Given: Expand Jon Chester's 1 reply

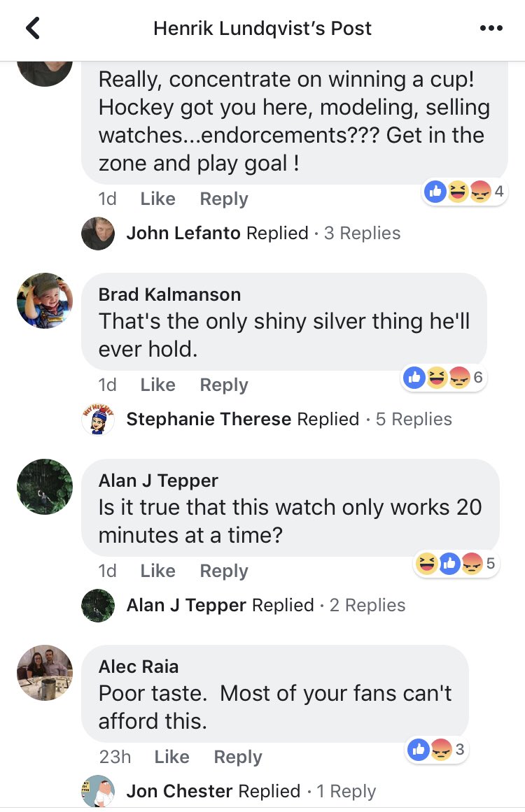Looking at the screenshot, I should point(229,791).
